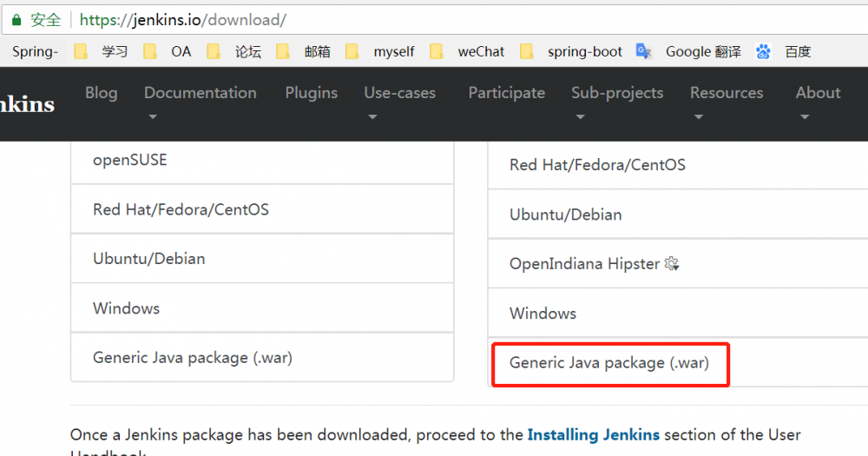Open the 百度 paw bookmark icon

click(763, 51)
